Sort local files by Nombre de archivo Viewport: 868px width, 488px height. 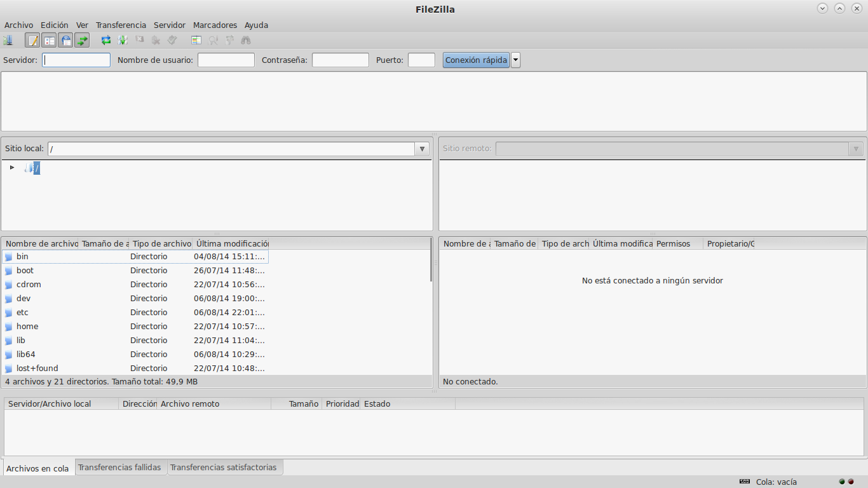coord(40,243)
